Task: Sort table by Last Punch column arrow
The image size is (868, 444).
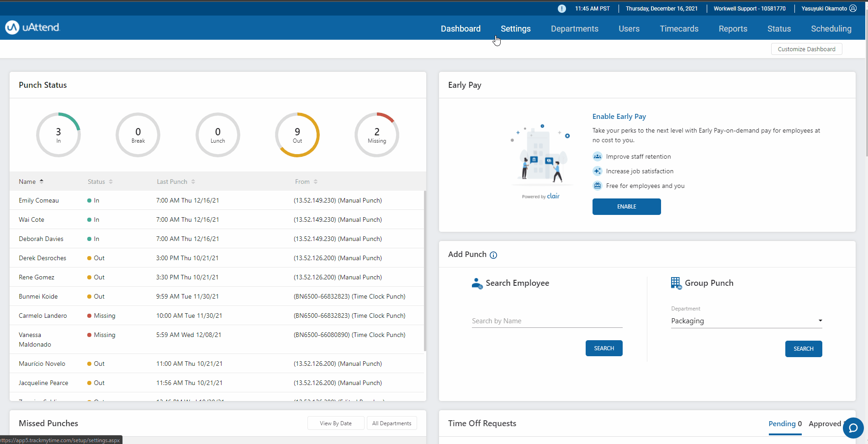Action: (193, 182)
